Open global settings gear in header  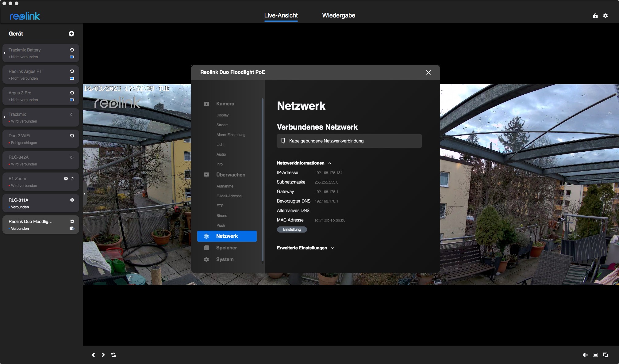[606, 16]
